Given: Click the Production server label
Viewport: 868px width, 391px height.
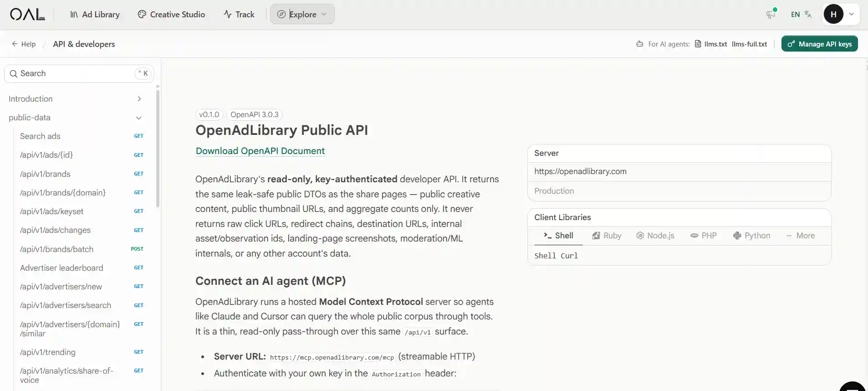Looking at the screenshot, I should pos(554,191).
